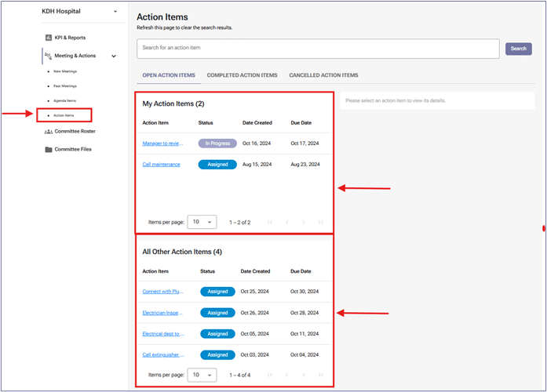
Task: Switch to the Cancelled Action Items tab
Action: point(323,75)
